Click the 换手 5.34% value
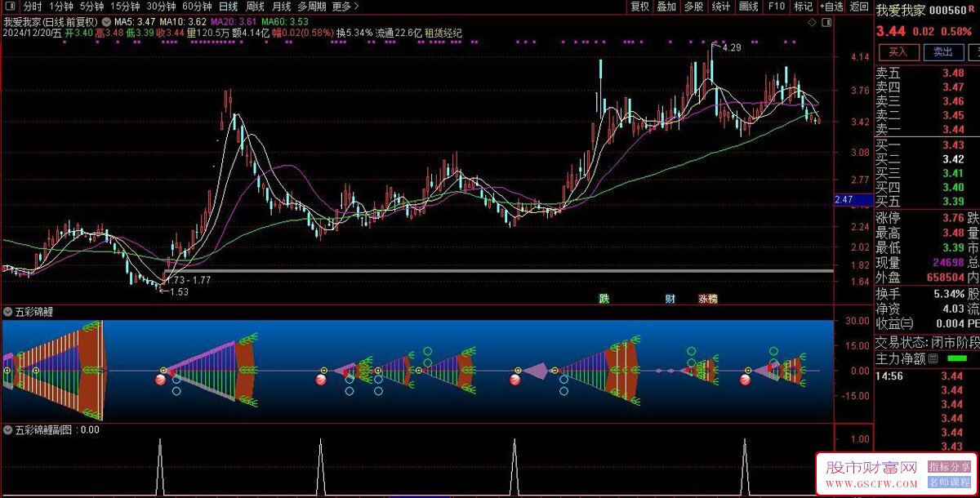Image resolution: width=980 pixels, height=498 pixels. pyautogui.click(x=947, y=294)
